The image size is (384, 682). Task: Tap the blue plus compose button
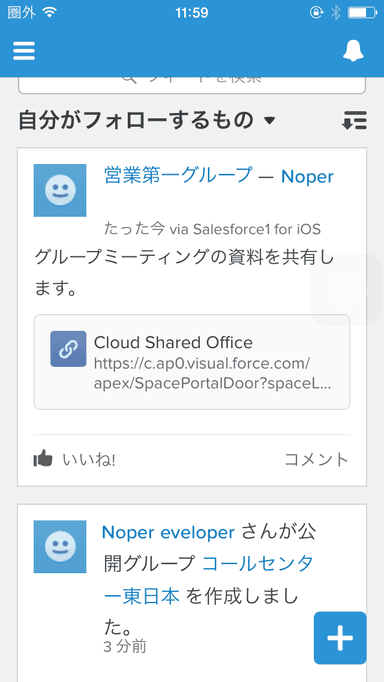(340, 638)
